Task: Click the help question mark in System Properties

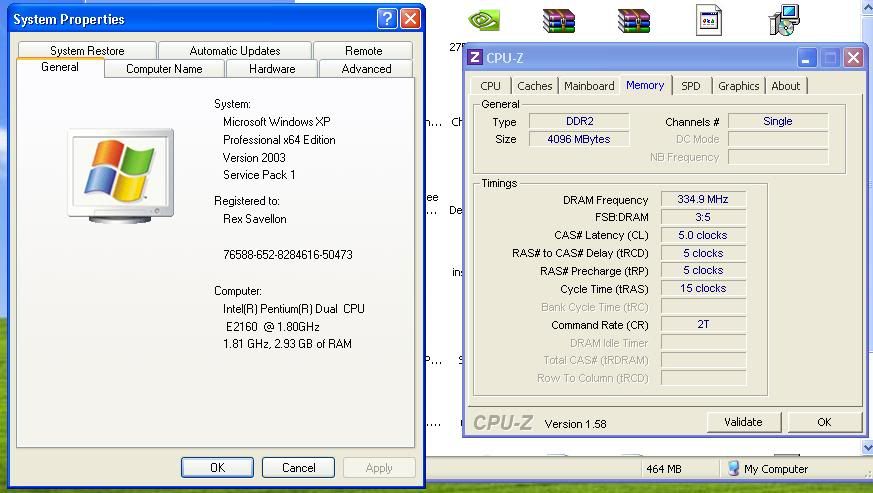Action: click(387, 19)
